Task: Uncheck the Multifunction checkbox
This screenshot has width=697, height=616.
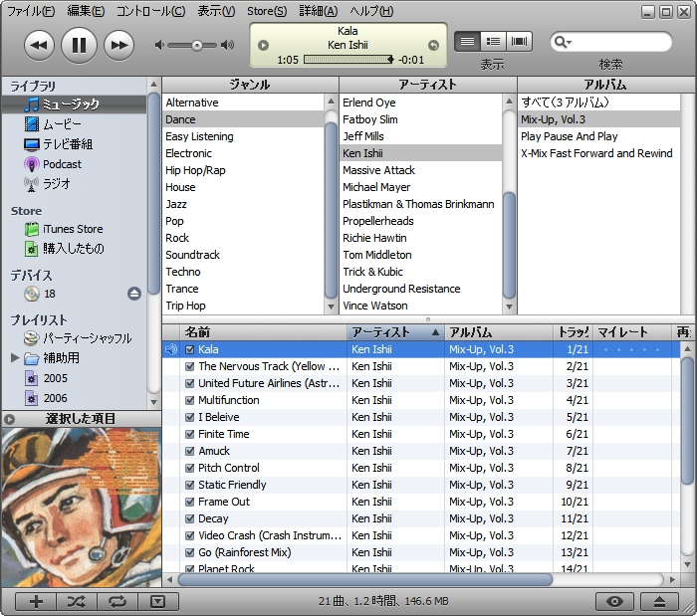Action: point(190,400)
